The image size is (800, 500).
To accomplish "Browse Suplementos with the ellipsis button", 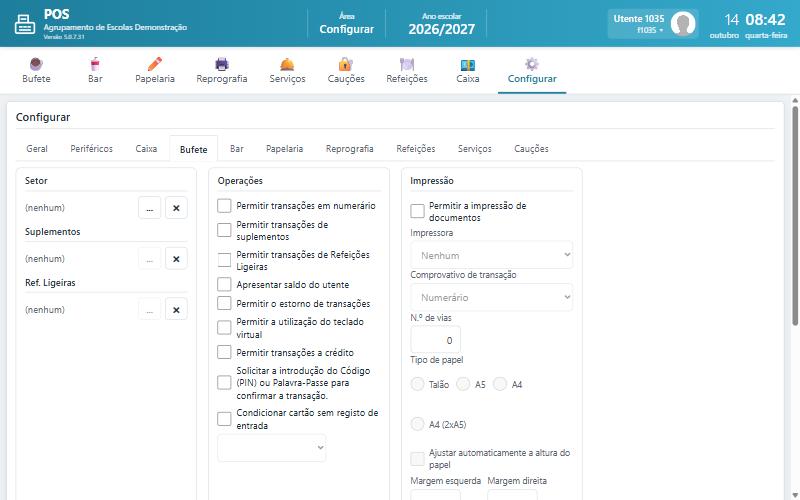I will [x=149, y=259].
